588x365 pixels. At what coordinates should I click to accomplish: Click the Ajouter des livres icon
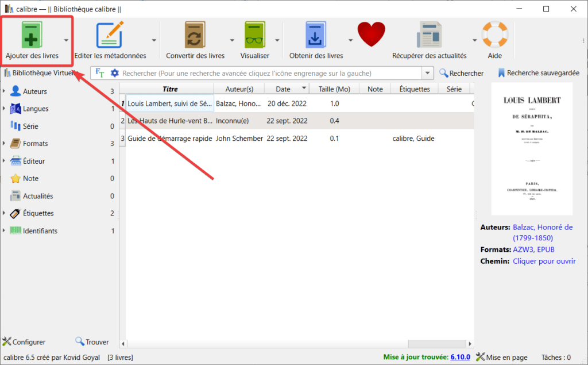coord(31,35)
